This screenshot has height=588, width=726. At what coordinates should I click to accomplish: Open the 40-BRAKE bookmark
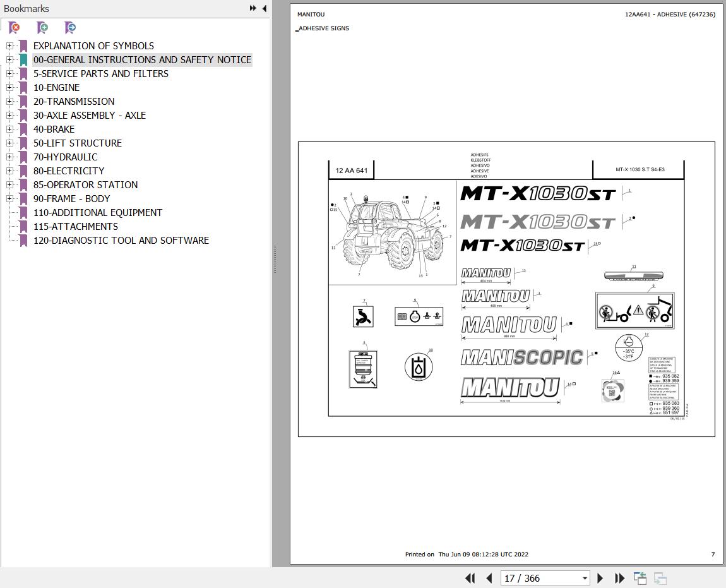(x=54, y=129)
